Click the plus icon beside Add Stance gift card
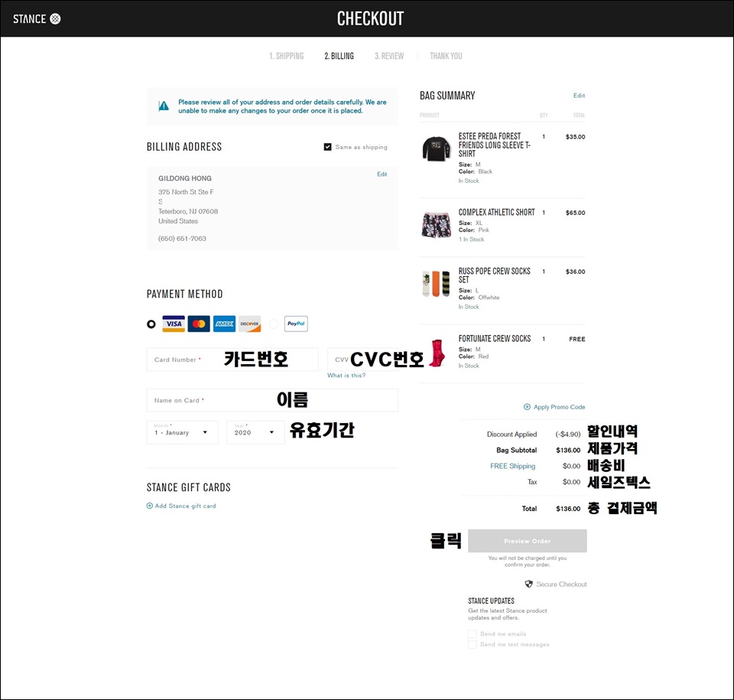Image resolution: width=734 pixels, height=700 pixels. pos(150,506)
